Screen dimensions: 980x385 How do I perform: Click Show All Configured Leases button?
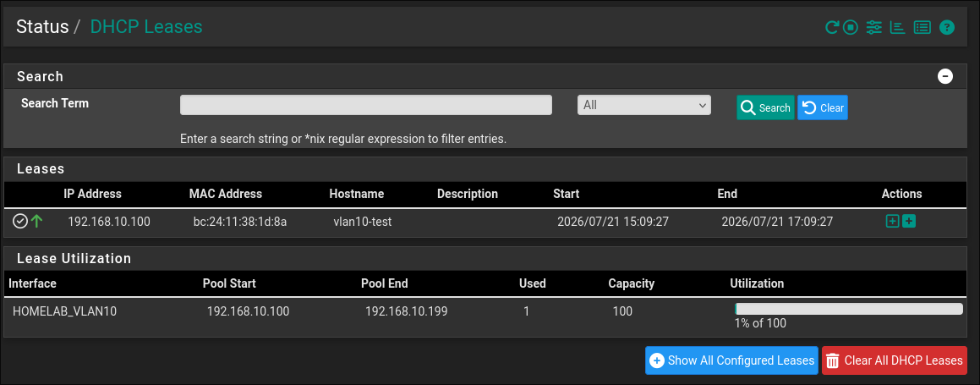(x=731, y=360)
